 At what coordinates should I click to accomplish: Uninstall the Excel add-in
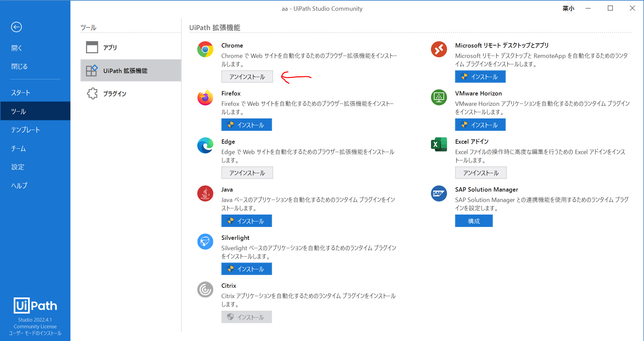coord(481,173)
